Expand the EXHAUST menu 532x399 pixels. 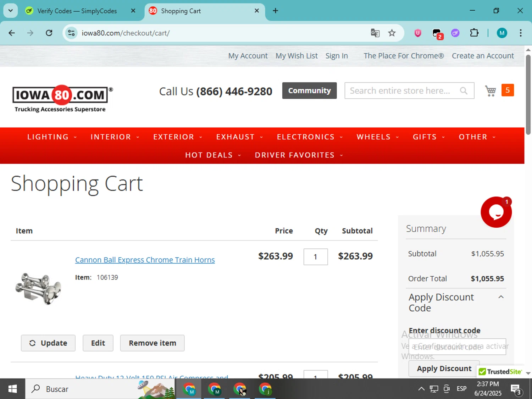click(240, 137)
